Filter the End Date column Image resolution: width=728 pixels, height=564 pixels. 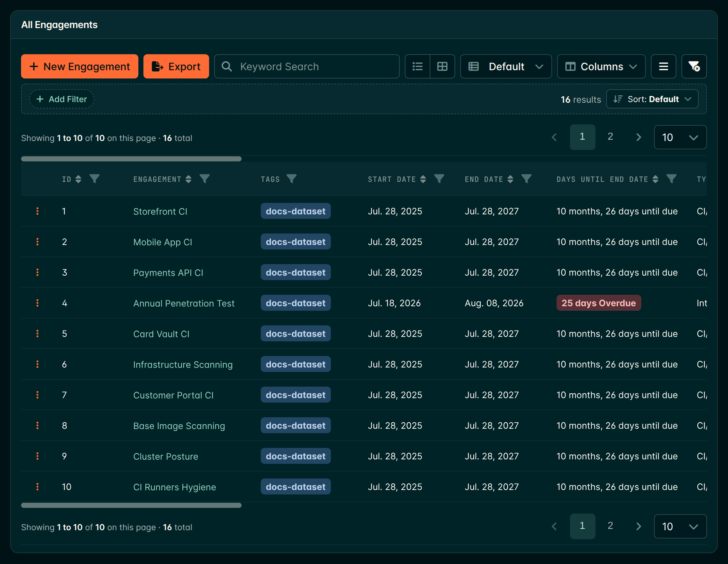(x=526, y=179)
